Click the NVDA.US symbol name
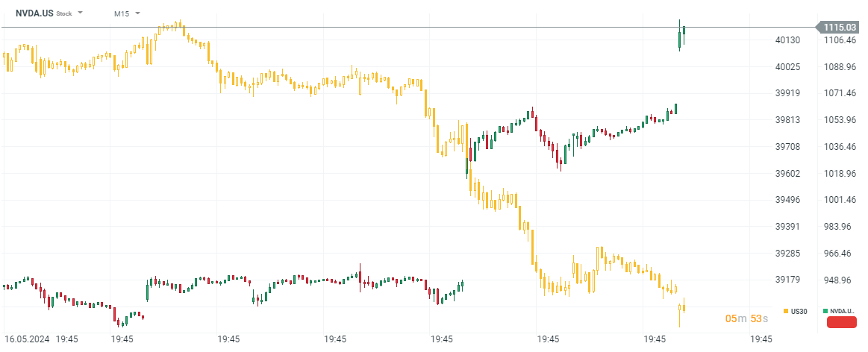 pos(34,13)
